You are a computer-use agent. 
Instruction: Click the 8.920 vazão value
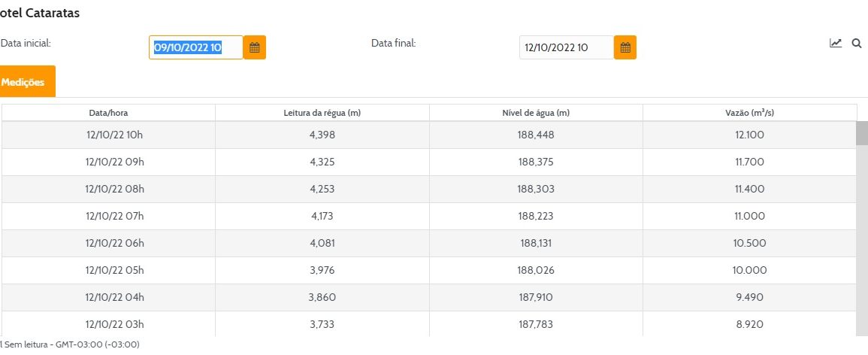pyautogui.click(x=749, y=324)
